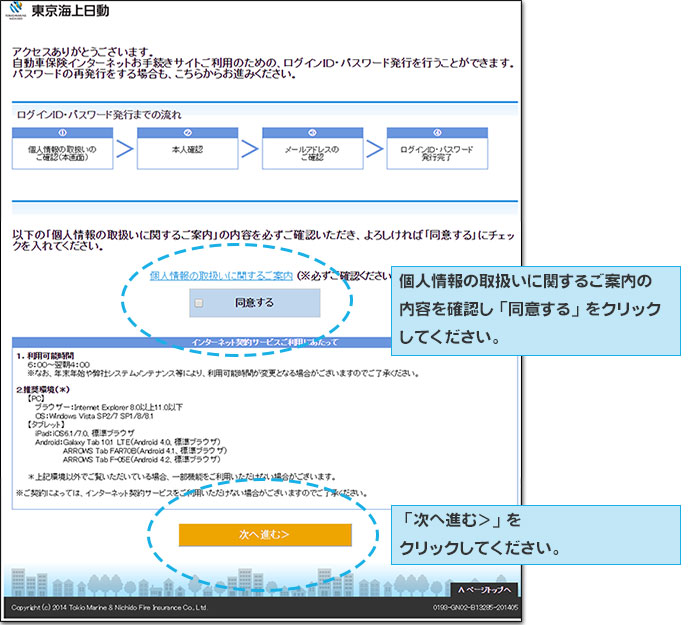Select the 本人確認 step box
This screenshot has height=625, width=690.
click(x=187, y=154)
